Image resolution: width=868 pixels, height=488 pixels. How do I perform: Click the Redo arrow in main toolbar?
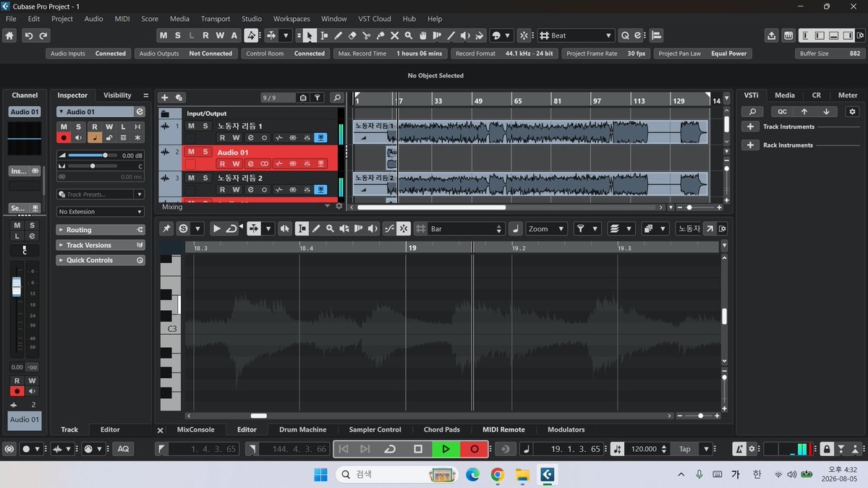[x=43, y=35]
